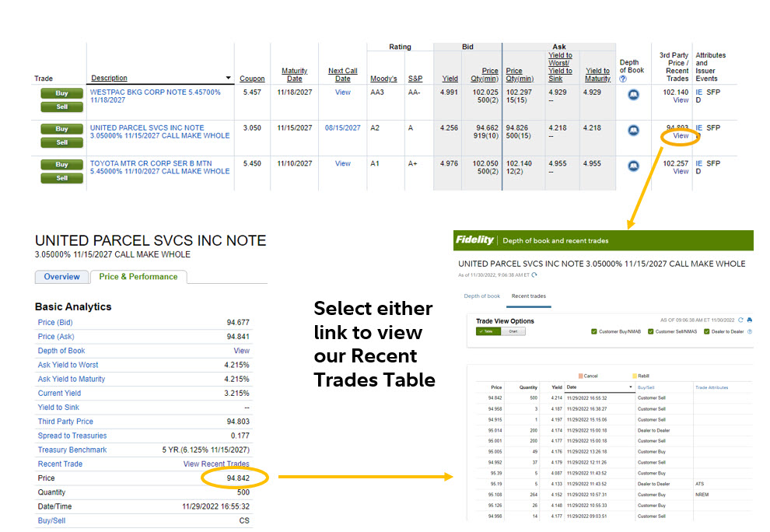Open Depth of Book icon for Toyota note
770x532 pixels.
tap(633, 166)
